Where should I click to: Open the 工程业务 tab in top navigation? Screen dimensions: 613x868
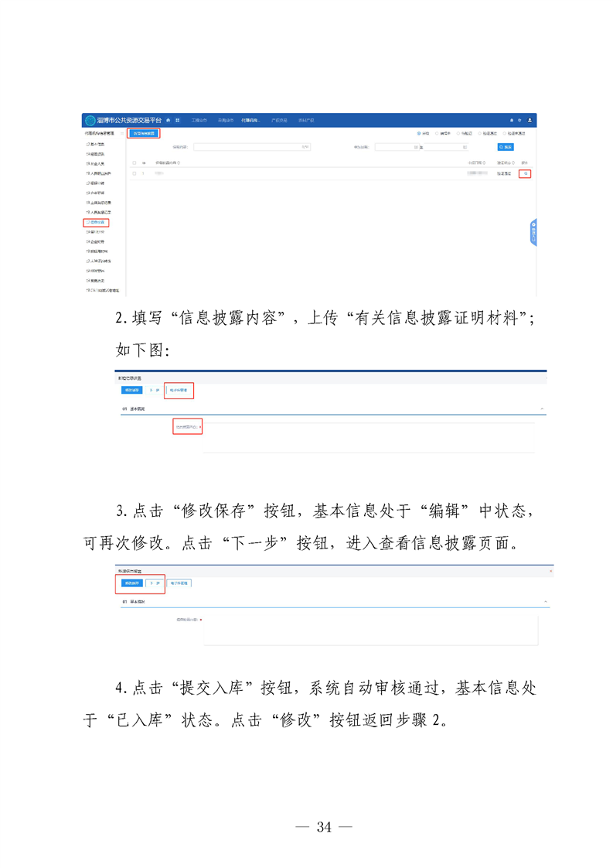[x=199, y=121]
